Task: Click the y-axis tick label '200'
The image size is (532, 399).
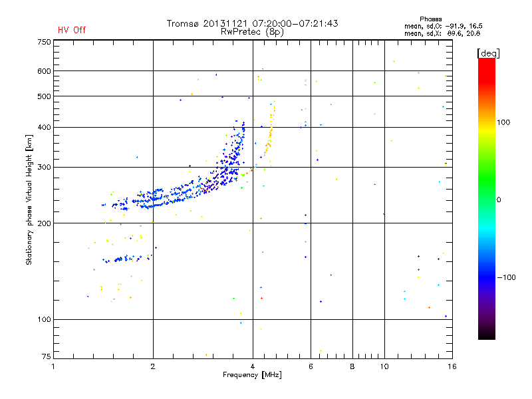Action: coord(44,223)
